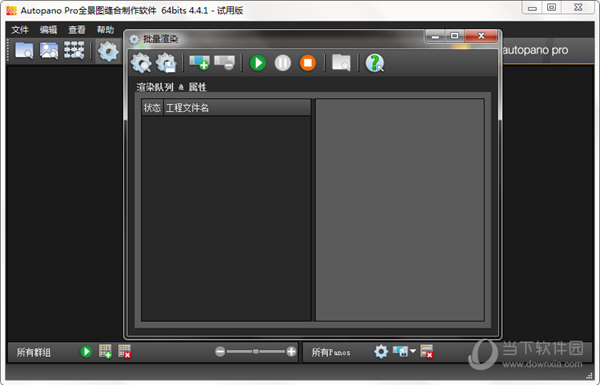Click the zoom minus button beside slider
This screenshot has height=385, width=600.
click(220, 351)
